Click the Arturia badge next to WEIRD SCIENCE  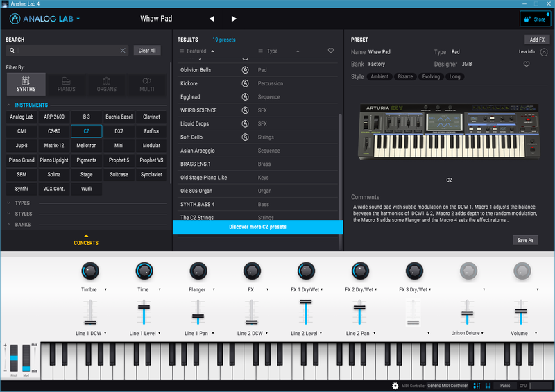tap(245, 110)
